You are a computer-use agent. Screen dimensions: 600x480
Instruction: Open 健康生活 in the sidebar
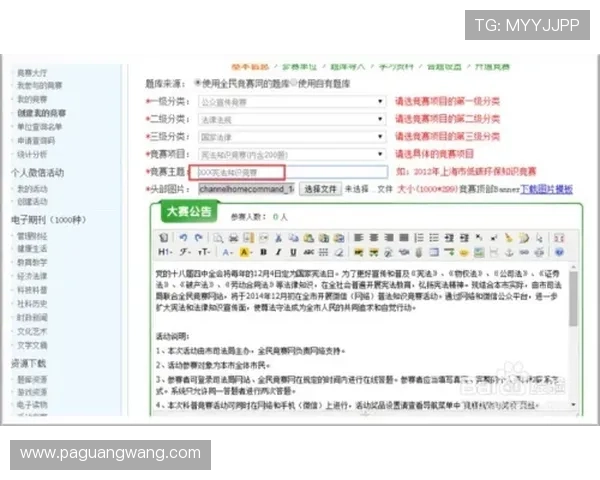(32, 249)
